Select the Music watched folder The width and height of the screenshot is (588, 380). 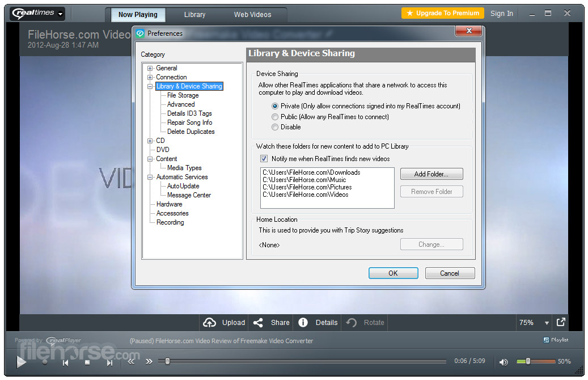(304, 180)
